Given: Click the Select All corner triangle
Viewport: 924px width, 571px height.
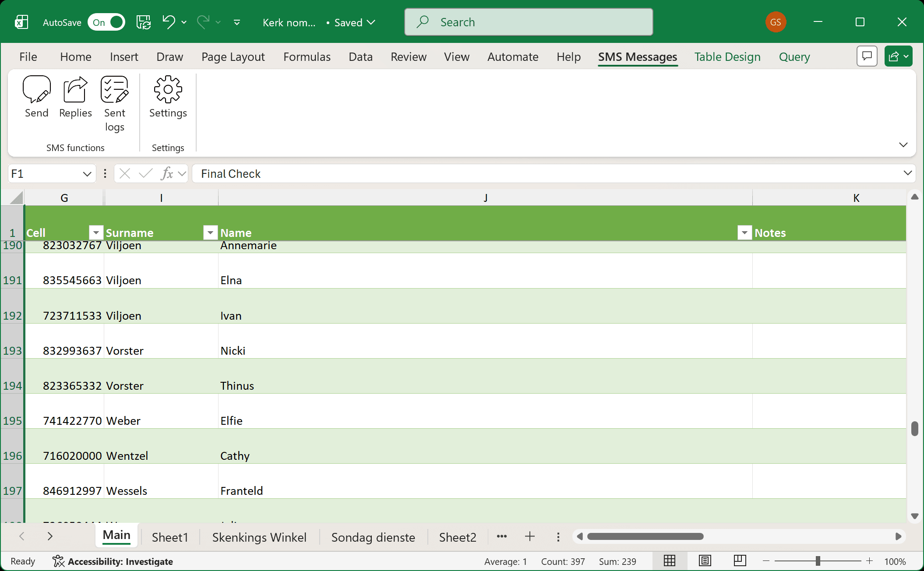Looking at the screenshot, I should pos(16,198).
